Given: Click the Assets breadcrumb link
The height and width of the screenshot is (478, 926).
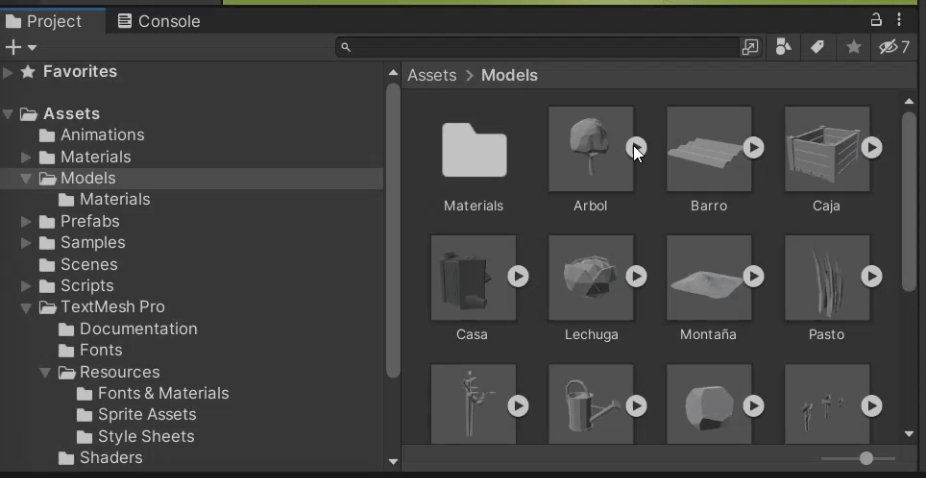Looking at the screenshot, I should (x=431, y=75).
